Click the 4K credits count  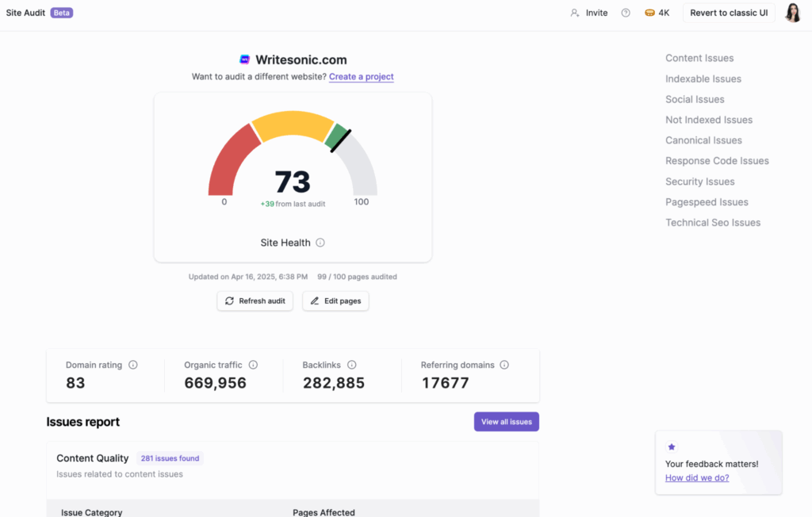664,13
